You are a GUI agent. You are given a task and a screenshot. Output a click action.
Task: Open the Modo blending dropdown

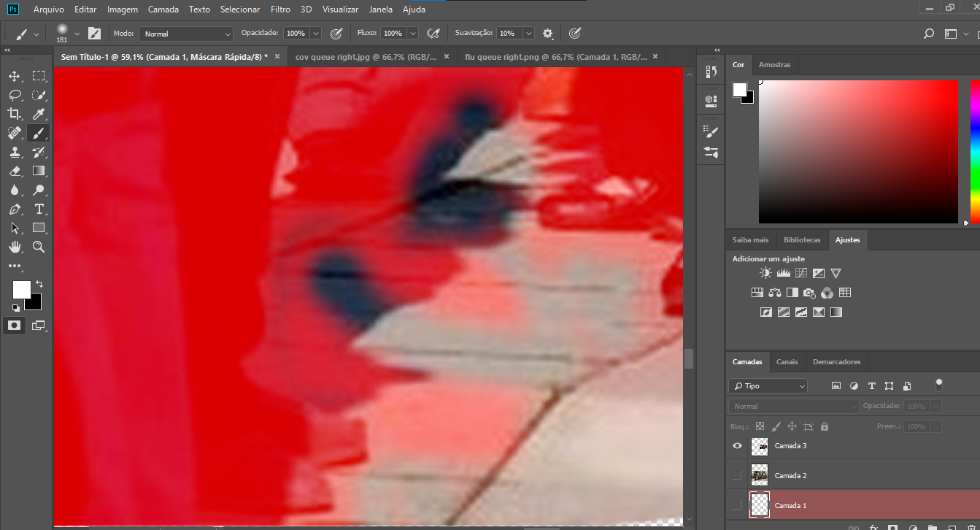pyautogui.click(x=185, y=34)
